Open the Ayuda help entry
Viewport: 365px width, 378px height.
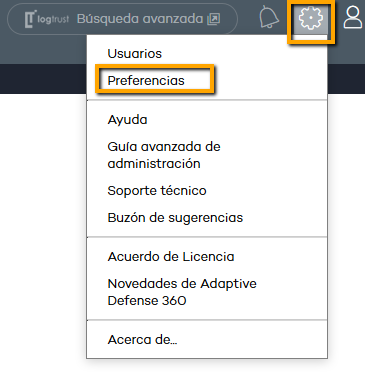pos(127,120)
